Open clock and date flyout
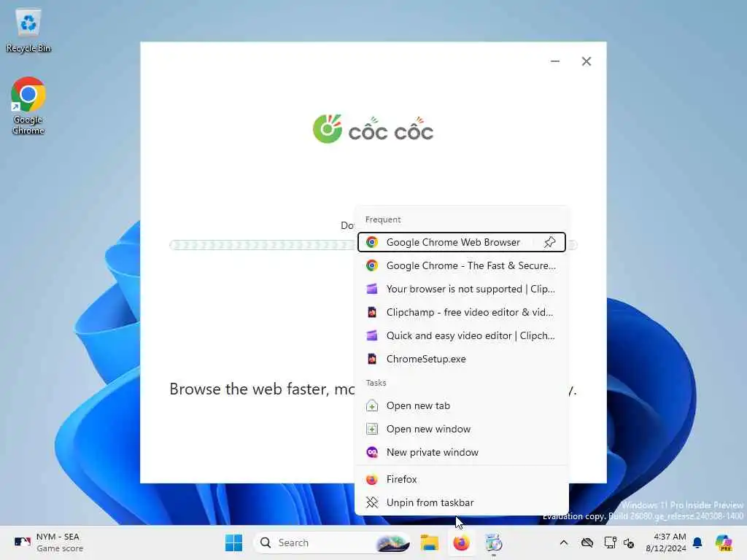747x560 pixels. point(665,542)
